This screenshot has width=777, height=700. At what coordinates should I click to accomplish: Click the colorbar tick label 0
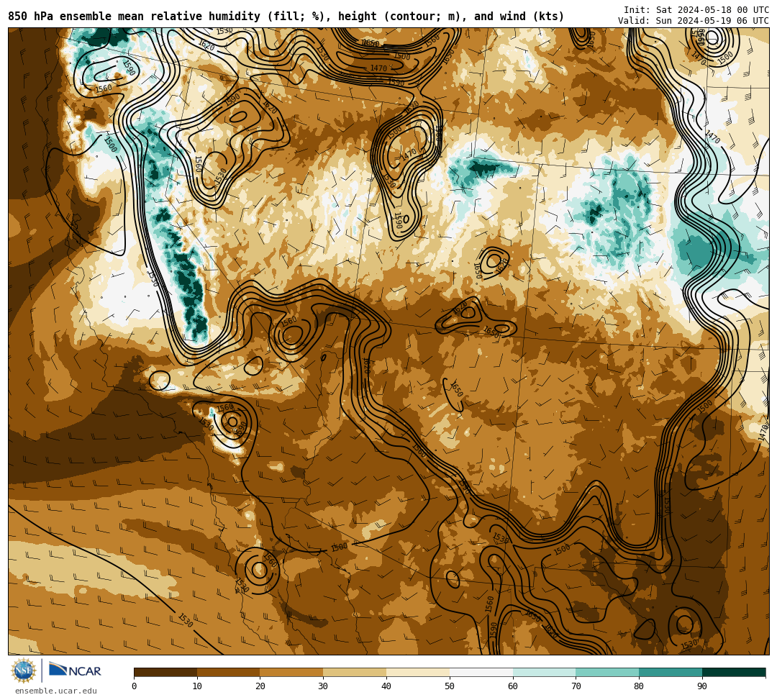(135, 686)
